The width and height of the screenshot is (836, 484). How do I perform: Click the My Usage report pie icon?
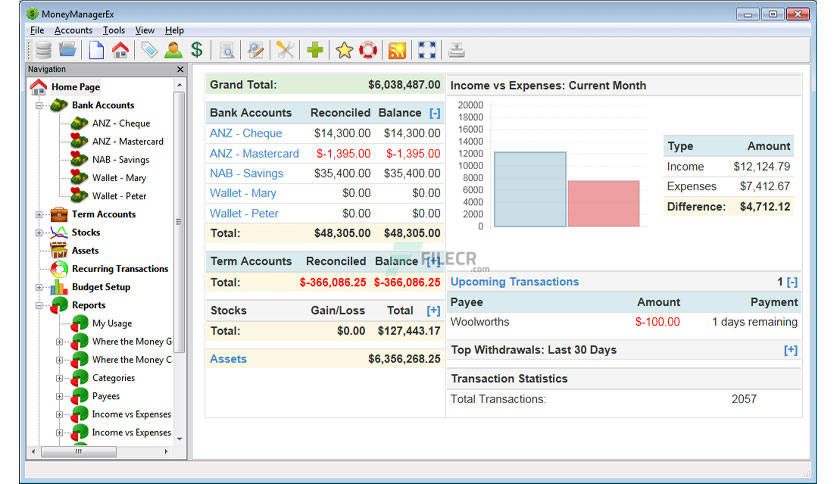coord(79,323)
